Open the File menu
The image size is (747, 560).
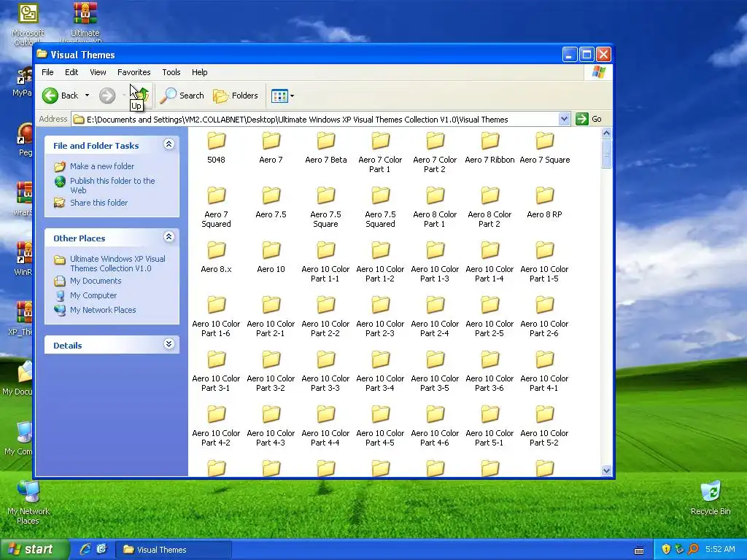[47, 72]
